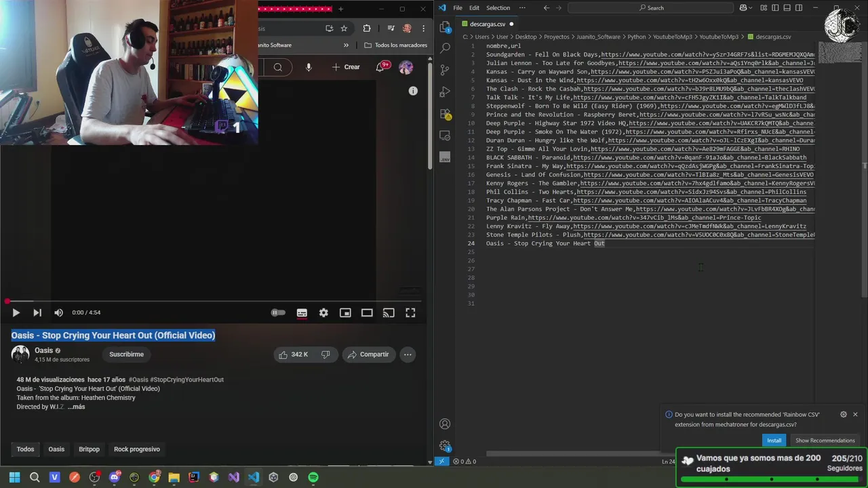
Task: Click the remote window indicator in status bar
Action: 441,462
